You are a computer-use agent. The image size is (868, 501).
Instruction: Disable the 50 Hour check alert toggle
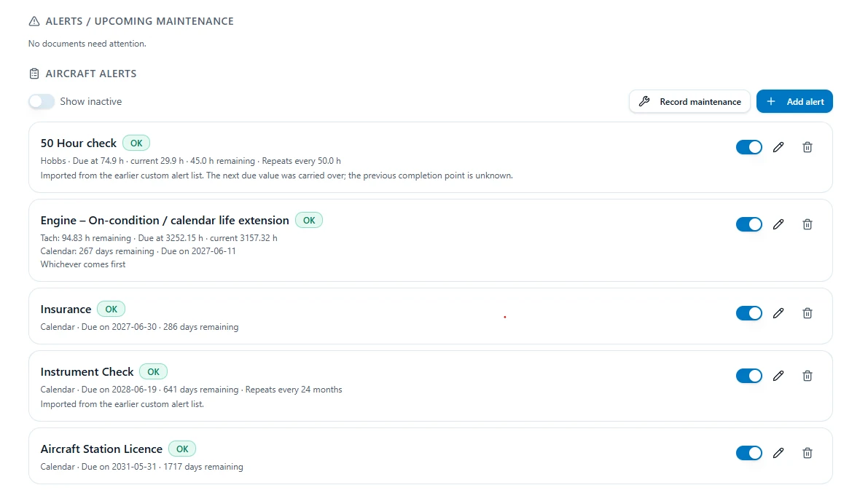point(749,147)
